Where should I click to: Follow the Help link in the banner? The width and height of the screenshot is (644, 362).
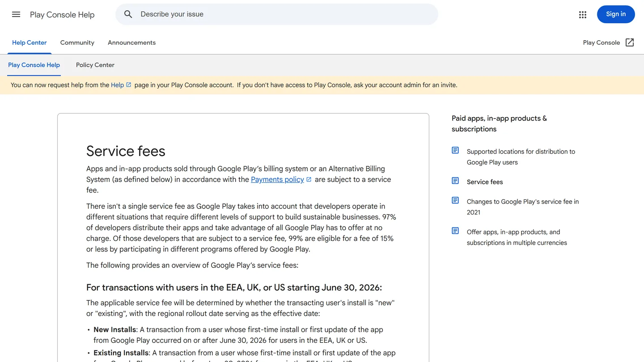pyautogui.click(x=117, y=85)
